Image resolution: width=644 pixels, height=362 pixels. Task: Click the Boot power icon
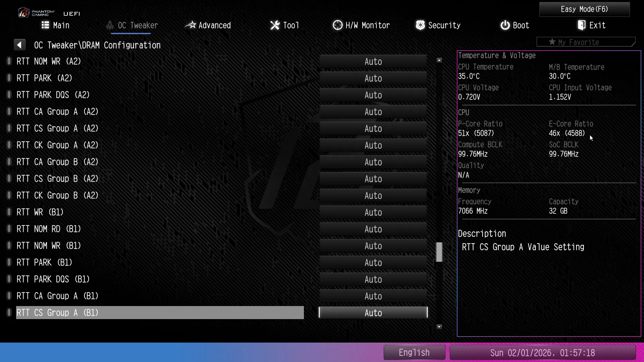click(x=505, y=25)
